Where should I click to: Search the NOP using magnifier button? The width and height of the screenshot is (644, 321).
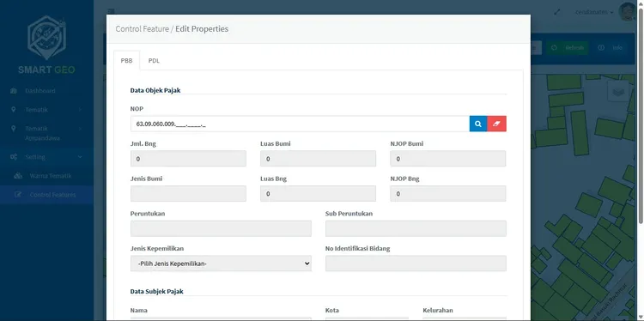[x=478, y=124]
